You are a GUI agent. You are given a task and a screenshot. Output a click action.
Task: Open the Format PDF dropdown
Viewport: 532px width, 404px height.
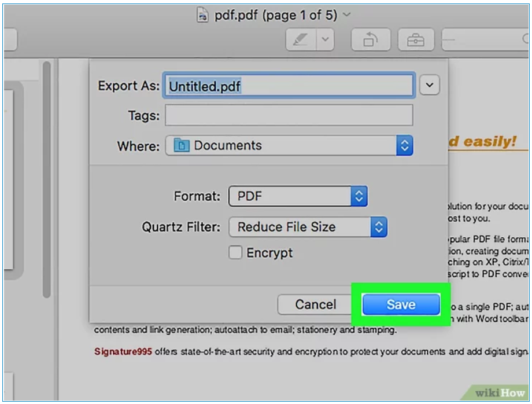pos(298,196)
